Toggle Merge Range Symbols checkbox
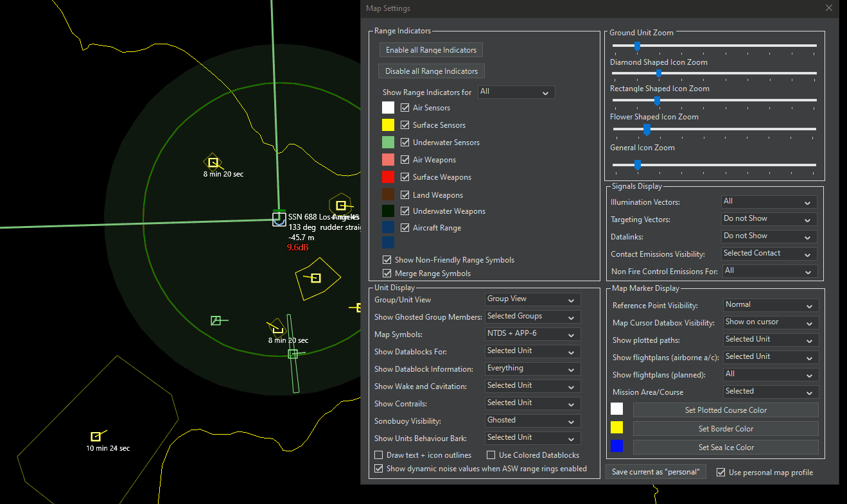 [x=387, y=274]
